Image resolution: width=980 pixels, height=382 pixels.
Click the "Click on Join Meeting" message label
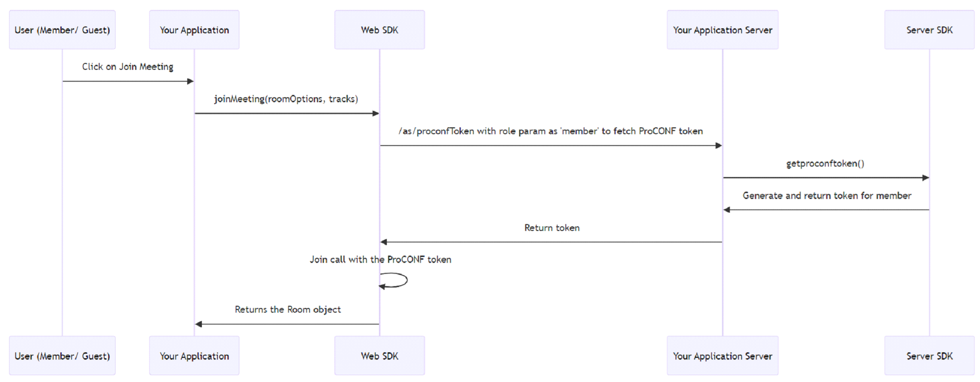(x=128, y=67)
